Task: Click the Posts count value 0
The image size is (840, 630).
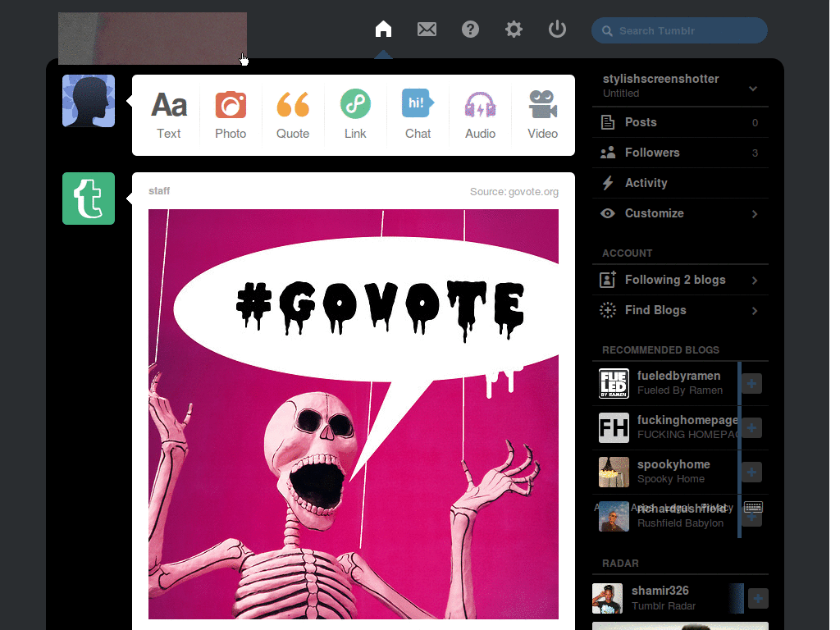Action: tap(755, 123)
